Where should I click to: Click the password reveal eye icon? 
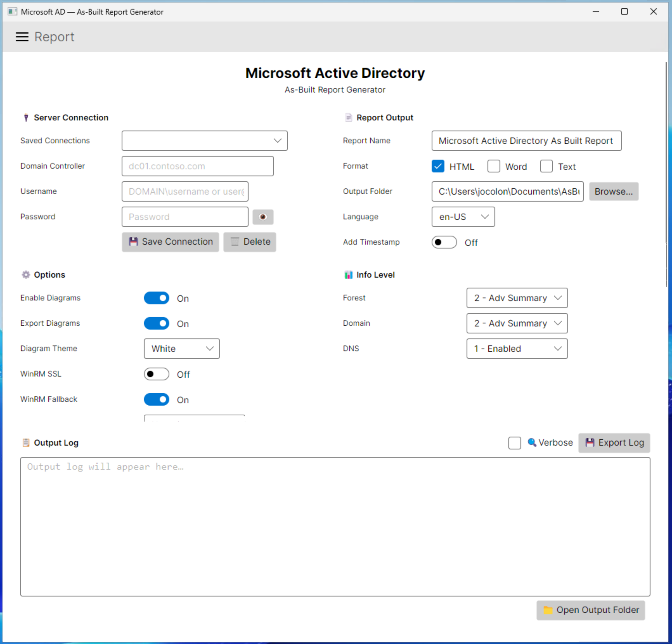click(263, 216)
